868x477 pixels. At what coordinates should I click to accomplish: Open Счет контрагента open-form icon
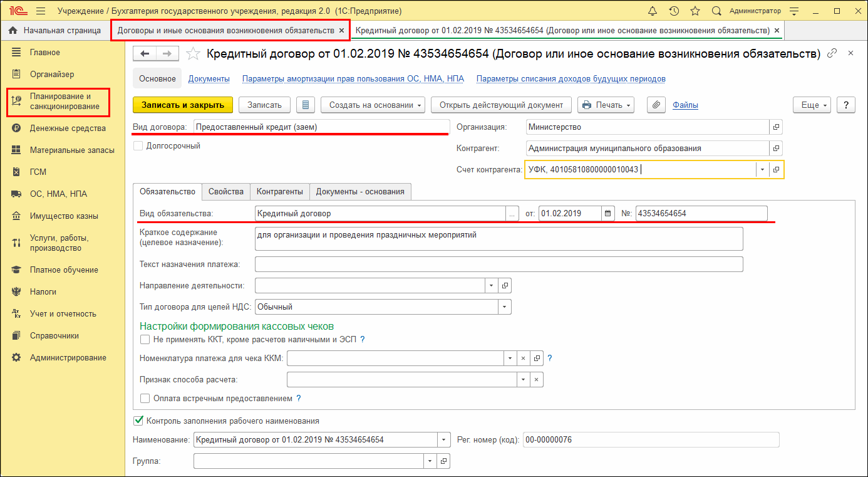[x=777, y=169]
